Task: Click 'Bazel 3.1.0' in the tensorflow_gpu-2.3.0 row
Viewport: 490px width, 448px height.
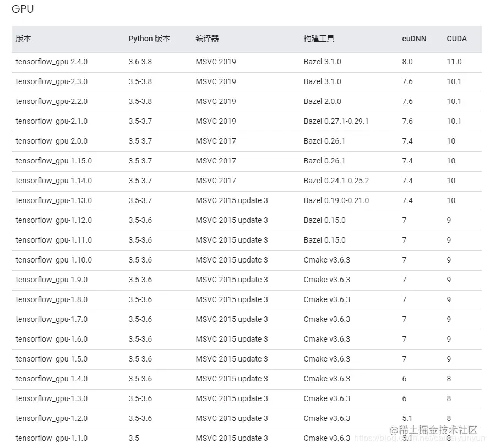Action: coord(322,81)
